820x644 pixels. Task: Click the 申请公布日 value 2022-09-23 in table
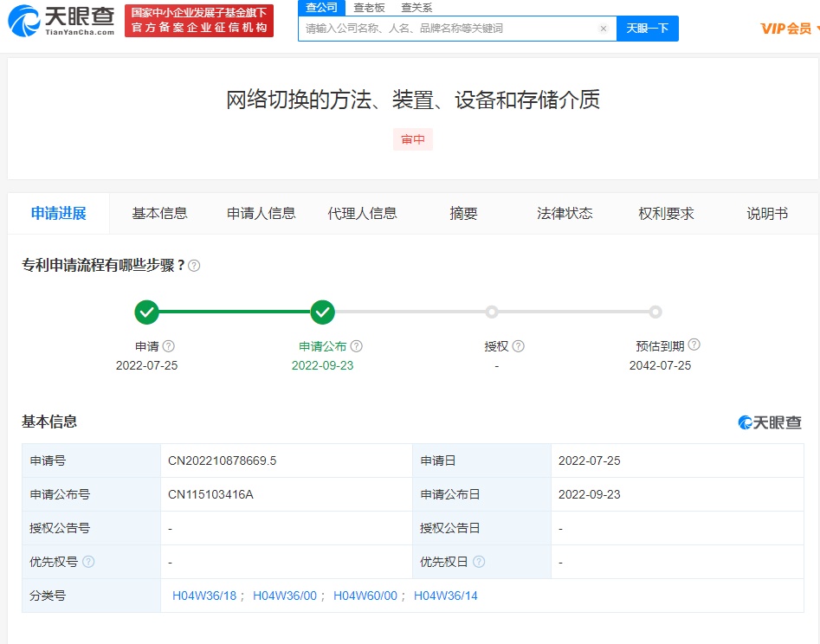(590, 494)
